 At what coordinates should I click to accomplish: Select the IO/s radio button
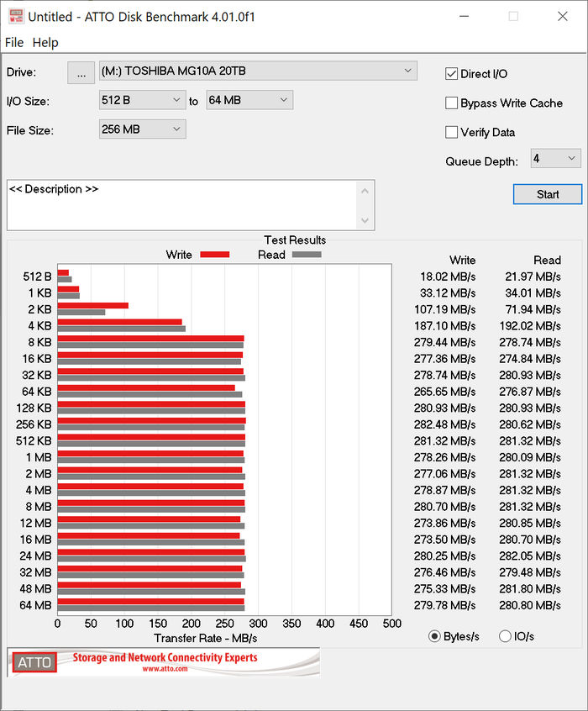(505, 636)
